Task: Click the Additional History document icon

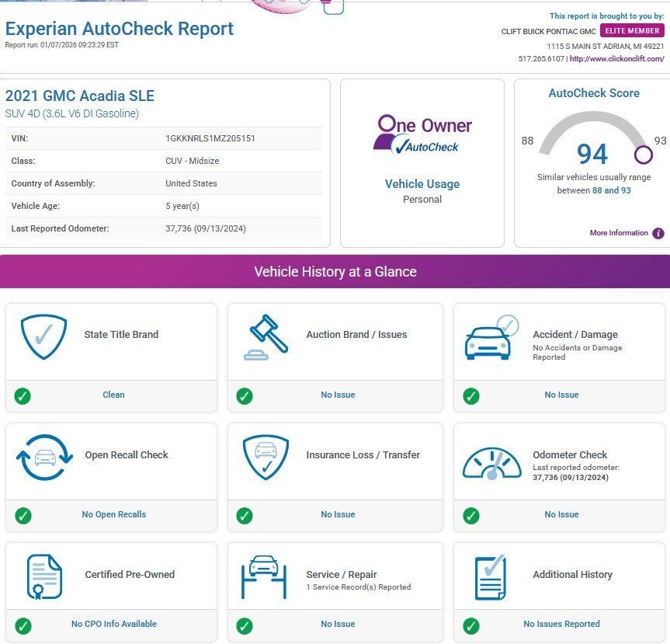Action: pos(490,577)
